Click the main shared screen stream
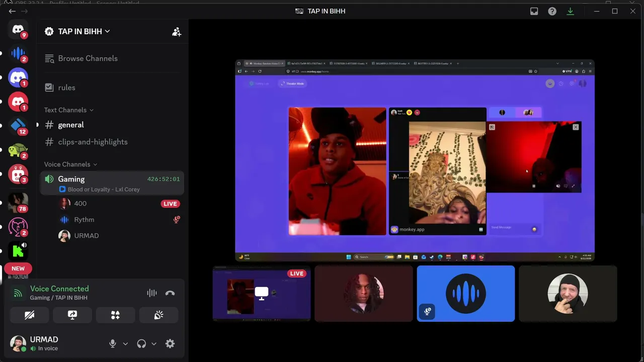644x362 pixels. click(x=415, y=161)
